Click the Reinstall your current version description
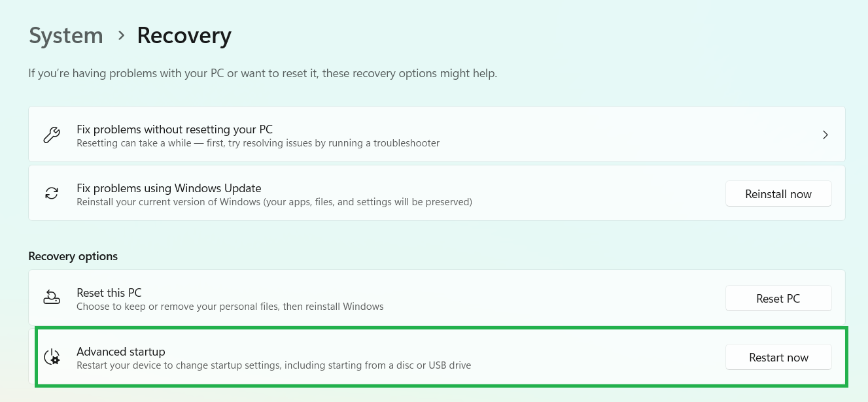The height and width of the screenshot is (402, 868). tap(274, 202)
